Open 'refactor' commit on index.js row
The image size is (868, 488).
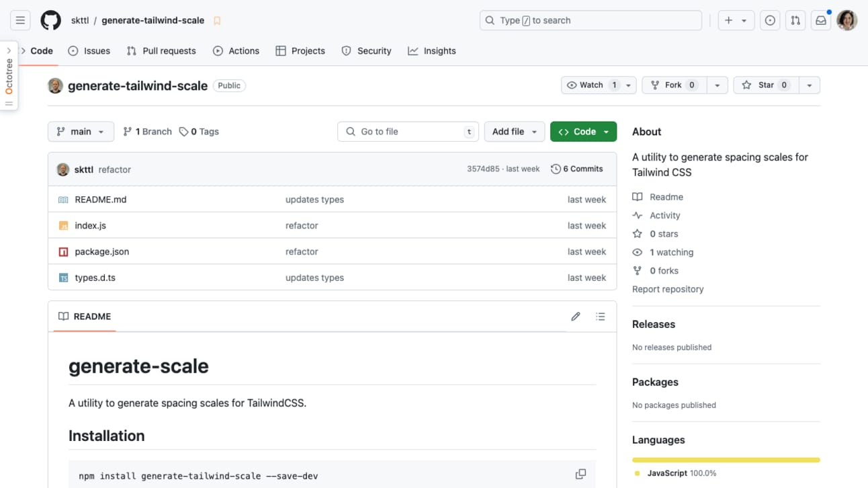[302, 226]
